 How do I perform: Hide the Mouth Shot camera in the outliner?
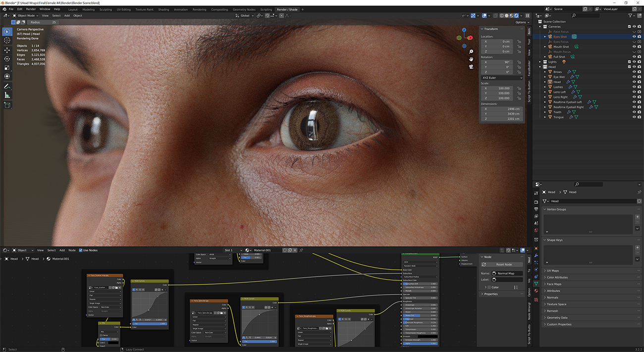pyautogui.click(x=634, y=47)
